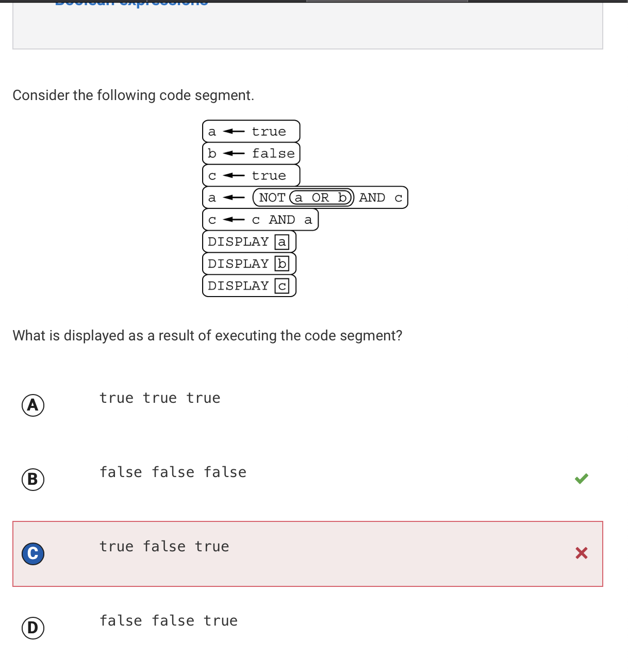Click the rounded 'a OR b' expression block
Image resolution: width=628 pixels, height=672 pixels.
(321, 198)
